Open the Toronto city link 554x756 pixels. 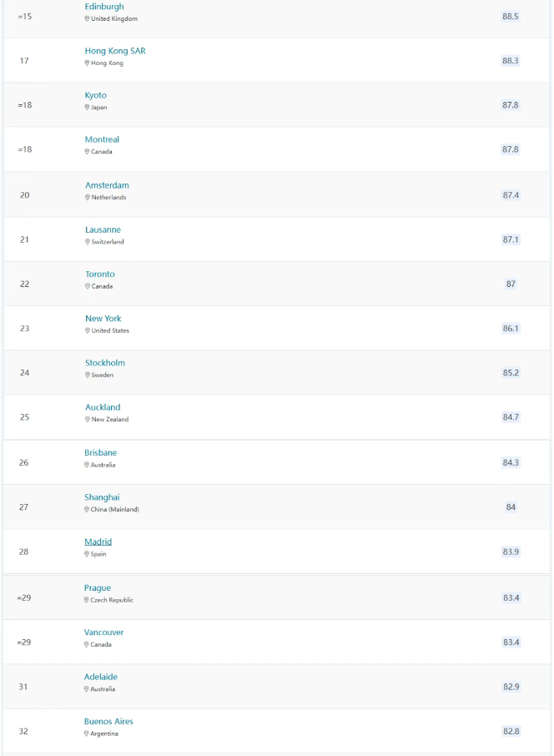point(100,274)
